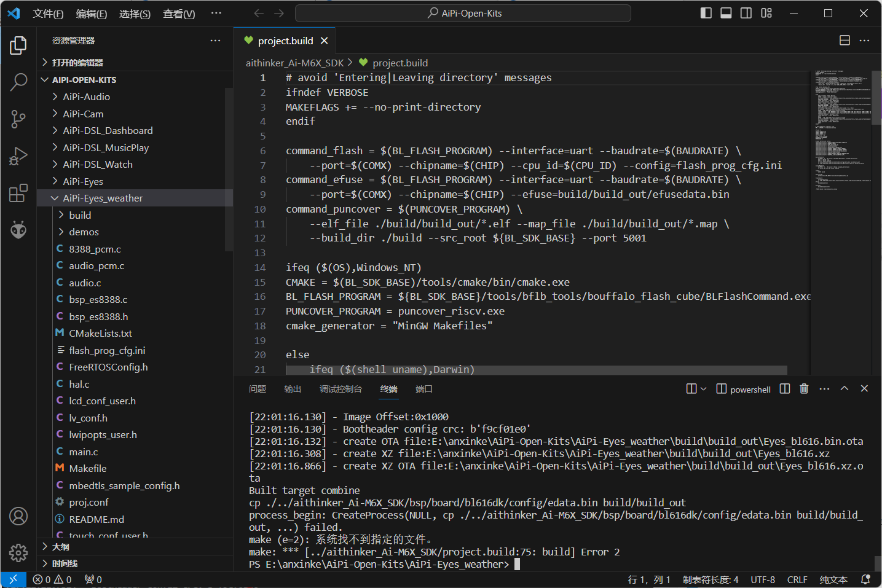882x588 pixels.
Task: Go back with navigation arrow
Action: 259,14
